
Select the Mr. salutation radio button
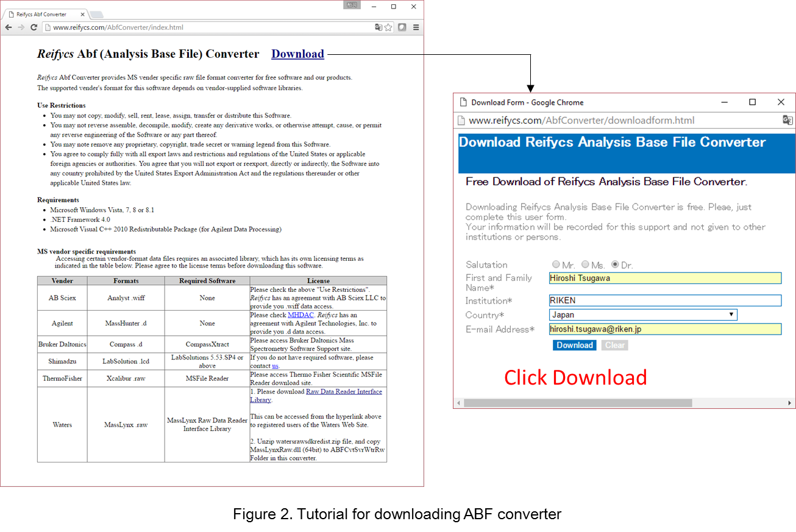point(556,264)
